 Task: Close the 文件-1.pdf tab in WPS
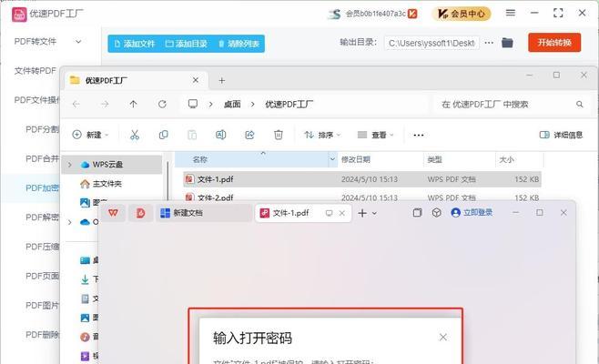pyautogui.click(x=342, y=213)
